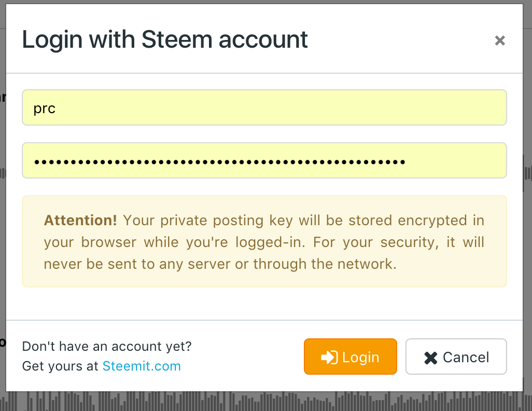532x411 pixels.
Task: Close the login dialog with the × icon
Action: click(500, 40)
